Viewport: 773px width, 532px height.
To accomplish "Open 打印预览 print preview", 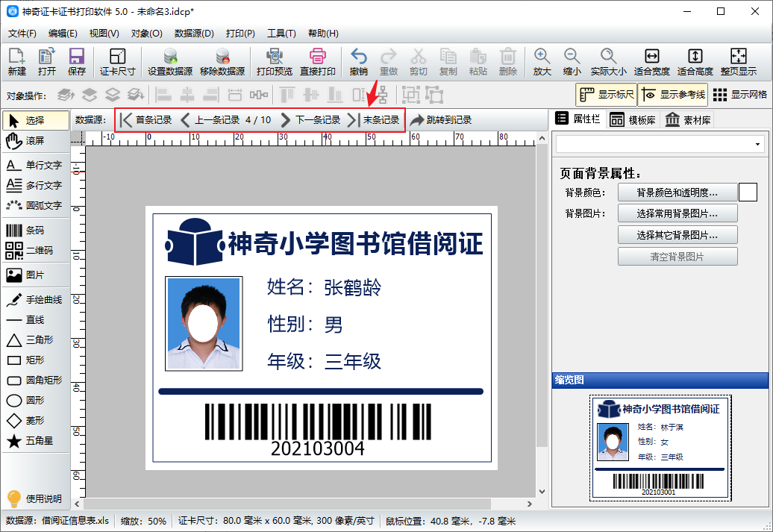I will point(275,62).
